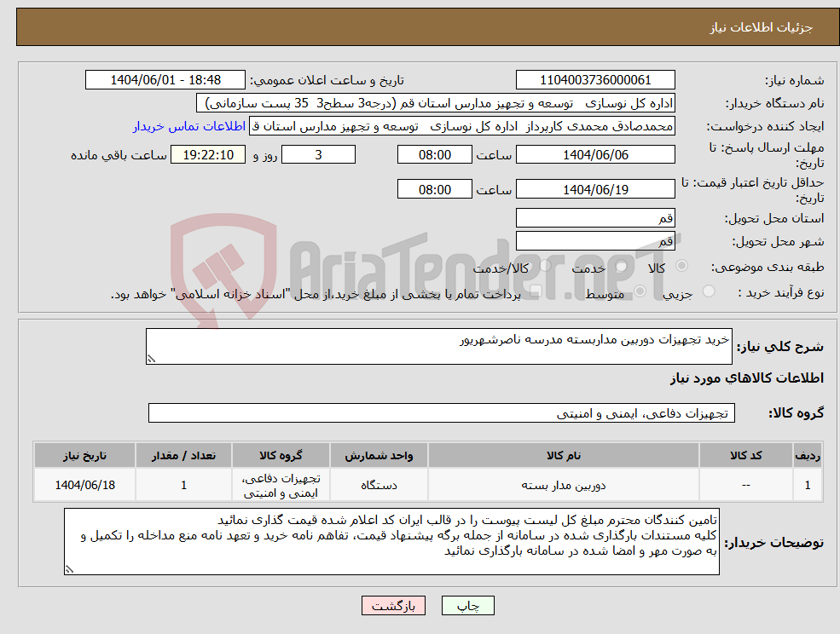Click the گروه کالا field with defense equipment text
The height and width of the screenshot is (634, 840).
pos(442,413)
